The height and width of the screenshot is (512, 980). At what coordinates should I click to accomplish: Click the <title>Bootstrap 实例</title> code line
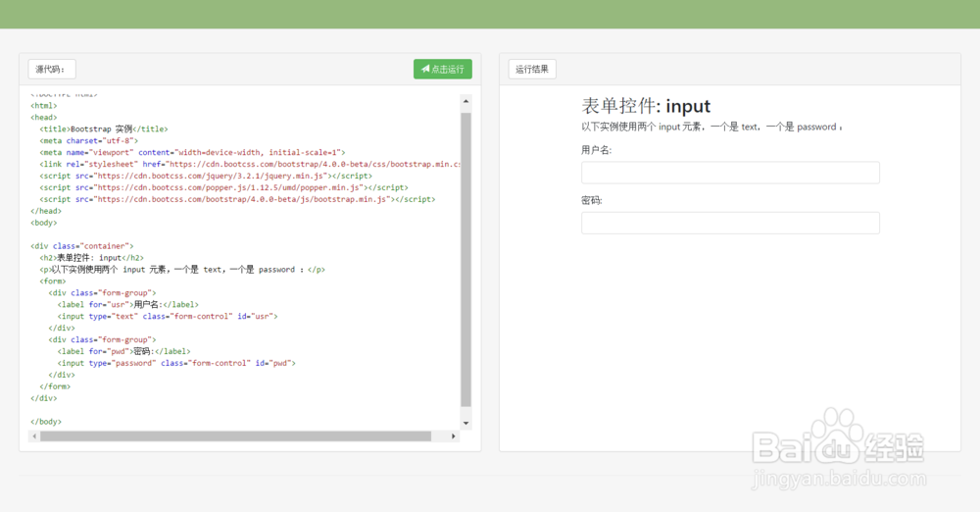(104, 128)
